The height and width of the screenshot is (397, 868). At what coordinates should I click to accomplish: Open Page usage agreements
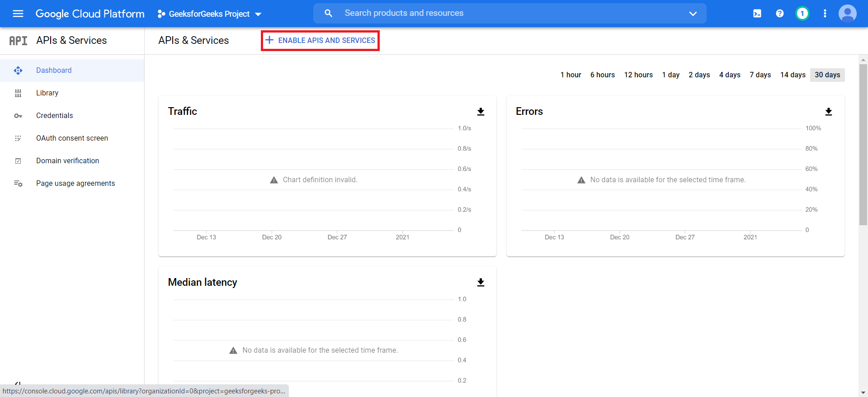72,184
